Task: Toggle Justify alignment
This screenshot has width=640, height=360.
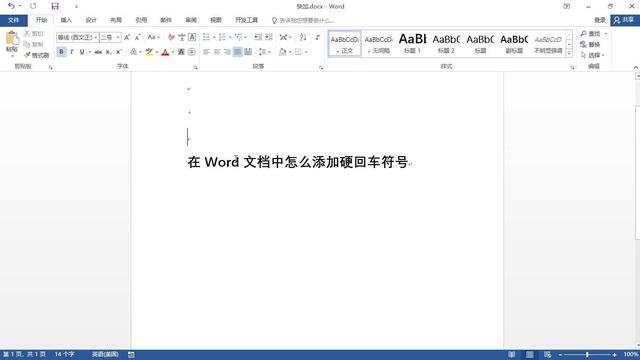Action: pyautogui.click(x=237, y=52)
